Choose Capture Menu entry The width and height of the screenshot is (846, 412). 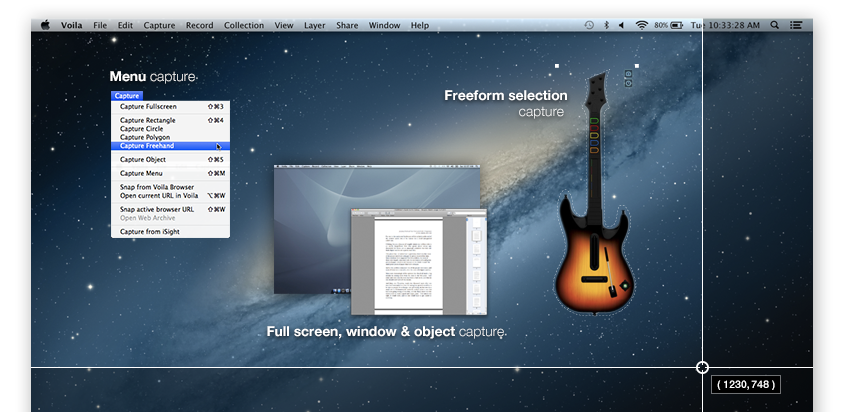pyautogui.click(x=170, y=173)
